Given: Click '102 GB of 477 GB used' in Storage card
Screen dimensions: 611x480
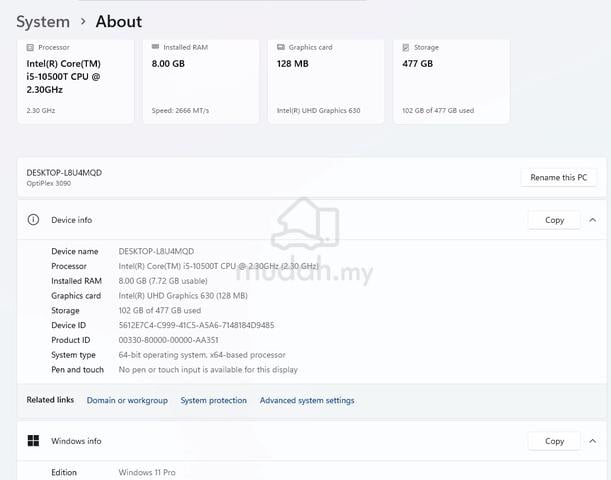Looking at the screenshot, I should [x=438, y=111].
